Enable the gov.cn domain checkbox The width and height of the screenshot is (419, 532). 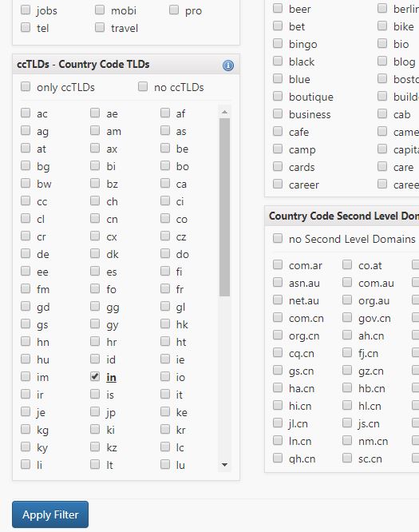pos(347,317)
